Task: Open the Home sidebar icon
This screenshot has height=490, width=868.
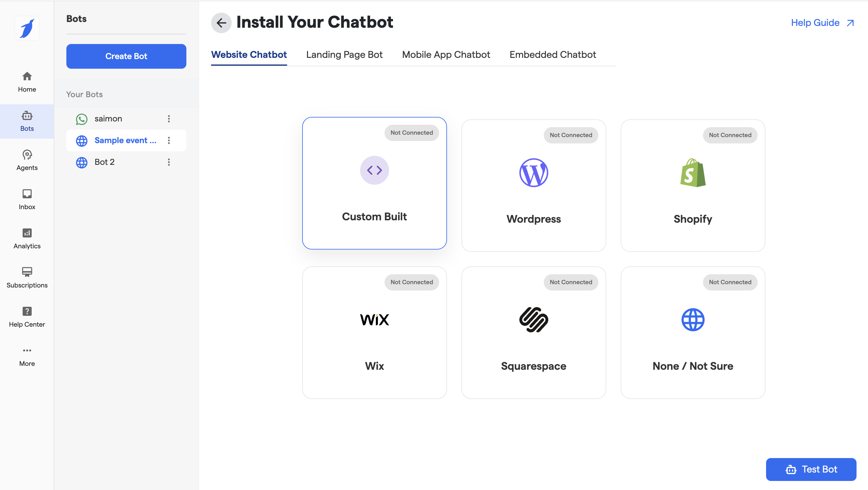Action: [27, 82]
